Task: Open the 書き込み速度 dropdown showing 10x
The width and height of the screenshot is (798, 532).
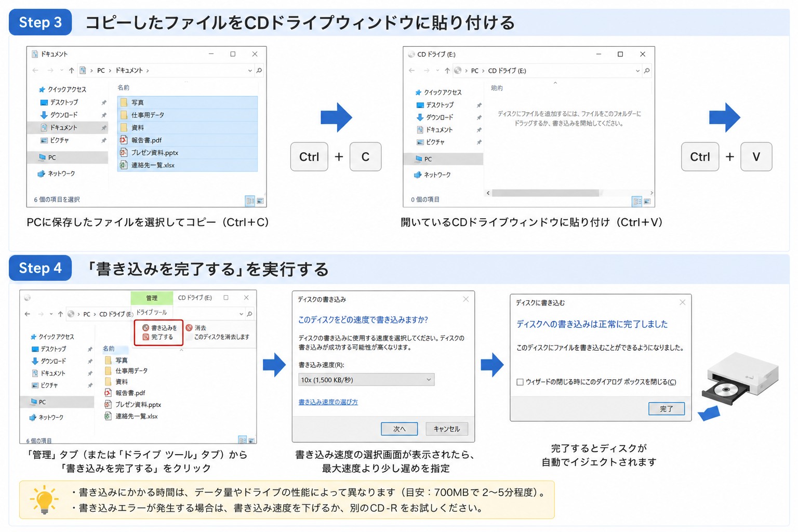Action: coord(366,380)
